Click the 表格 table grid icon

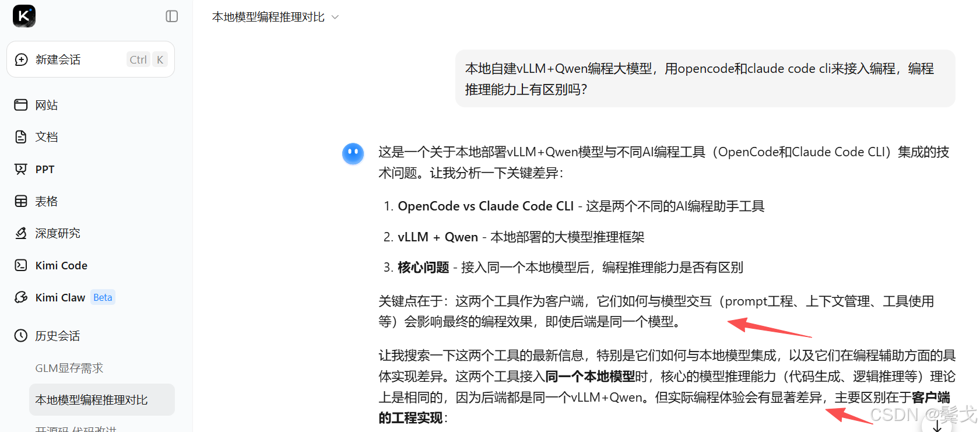pyautogui.click(x=21, y=201)
